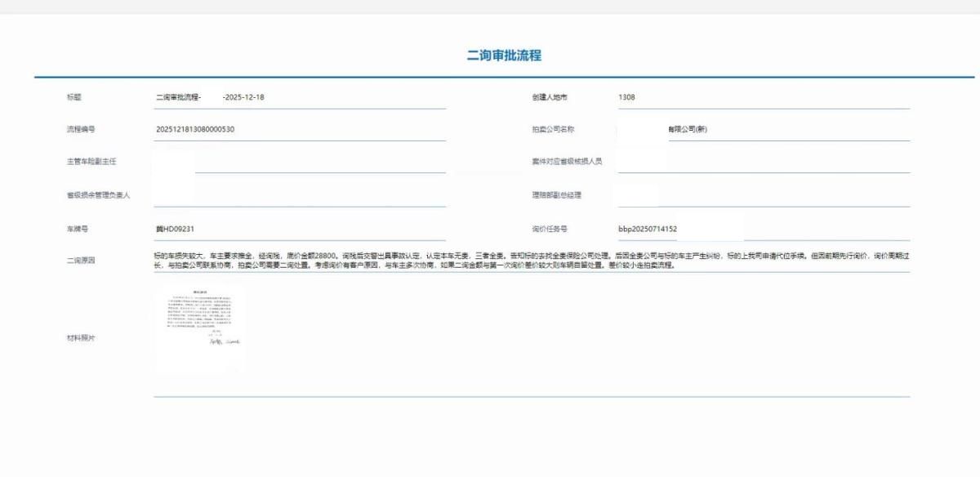Click the 标题 label
980x477 pixels.
(74, 97)
